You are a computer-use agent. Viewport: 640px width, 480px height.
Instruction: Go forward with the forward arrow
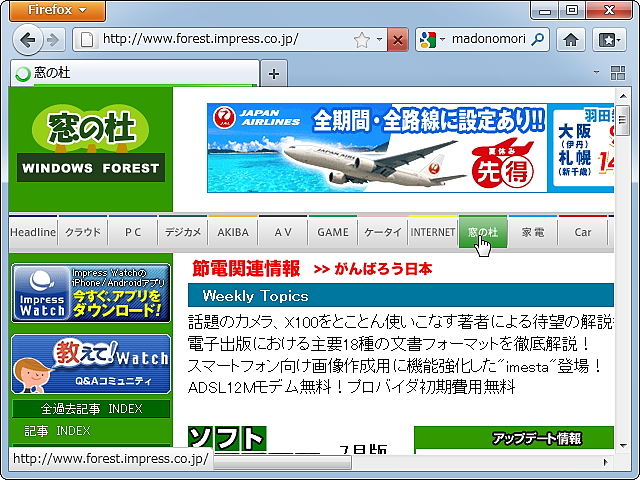click(x=53, y=40)
